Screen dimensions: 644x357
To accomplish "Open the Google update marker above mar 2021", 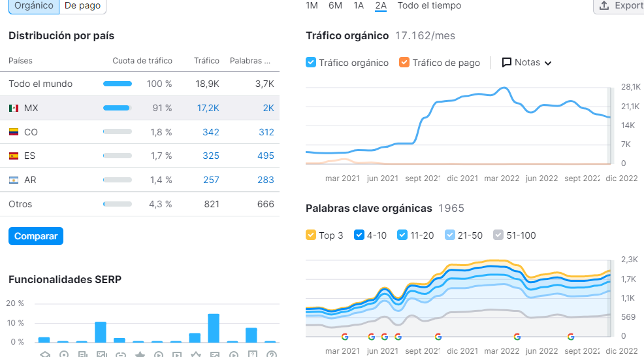I will (345, 337).
